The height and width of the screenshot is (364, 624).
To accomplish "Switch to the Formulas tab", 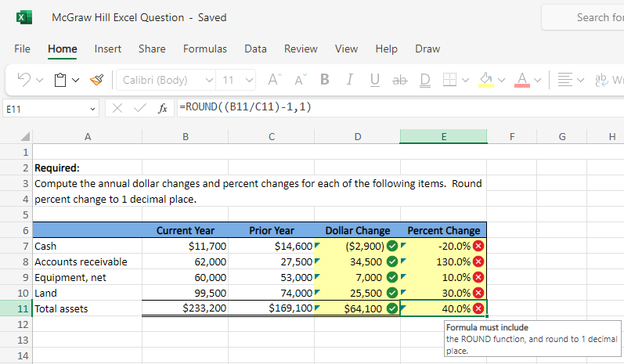I will pyautogui.click(x=205, y=49).
